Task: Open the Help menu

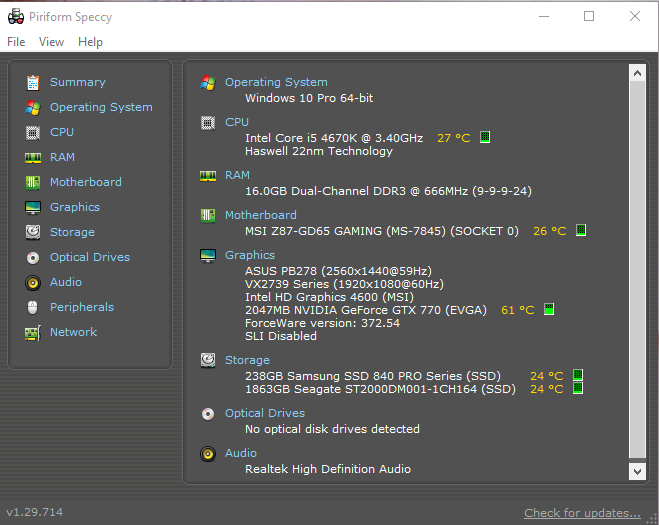Action: coord(90,42)
